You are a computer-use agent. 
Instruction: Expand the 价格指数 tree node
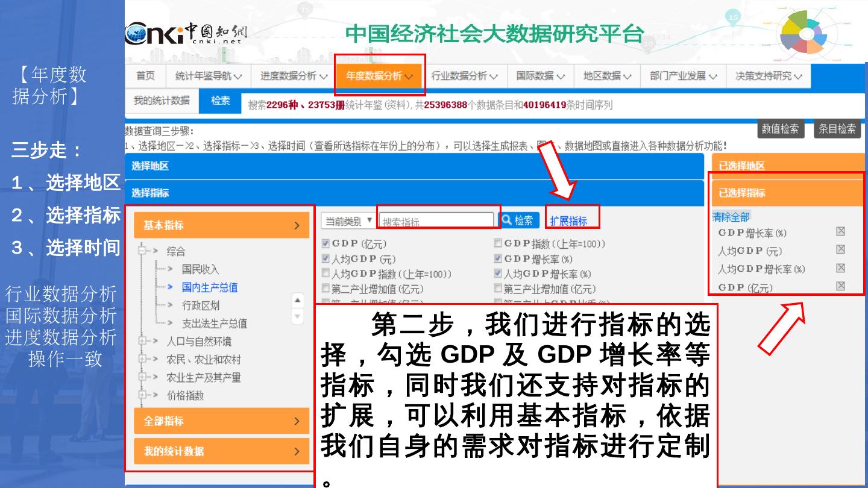click(x=142, y=395)
